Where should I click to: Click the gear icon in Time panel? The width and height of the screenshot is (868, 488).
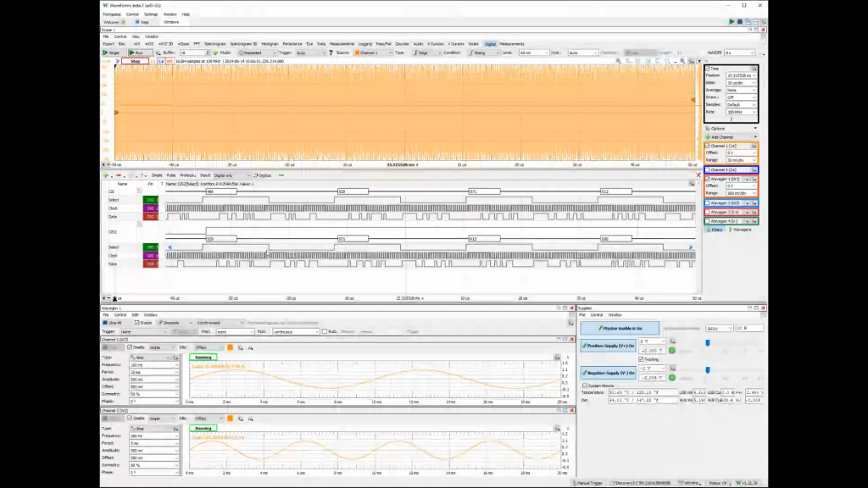click(x=754, y=69)
